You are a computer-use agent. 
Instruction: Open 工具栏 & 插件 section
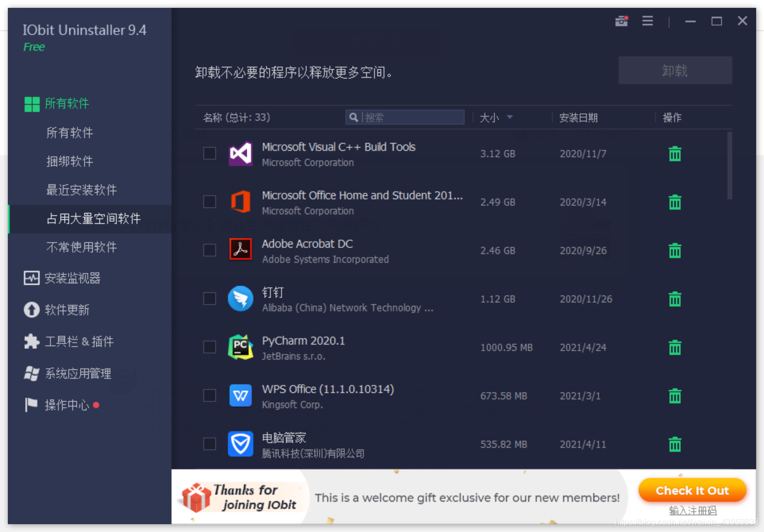click(x=69, y=341)
